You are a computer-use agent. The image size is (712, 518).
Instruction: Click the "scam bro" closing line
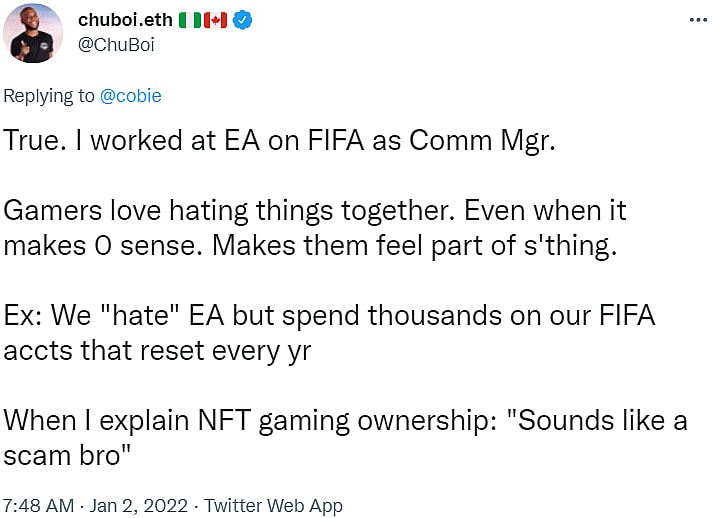pos(81,454)
